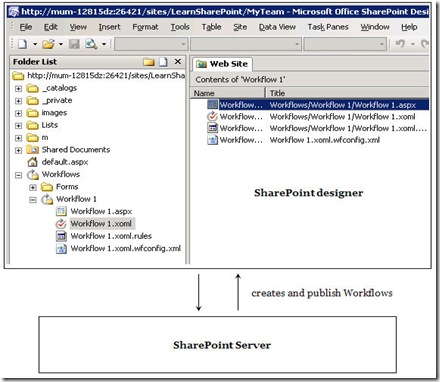This screenshot has height=382, width=440.
Task: Expand the _private folder
Action: pos(18,101)
